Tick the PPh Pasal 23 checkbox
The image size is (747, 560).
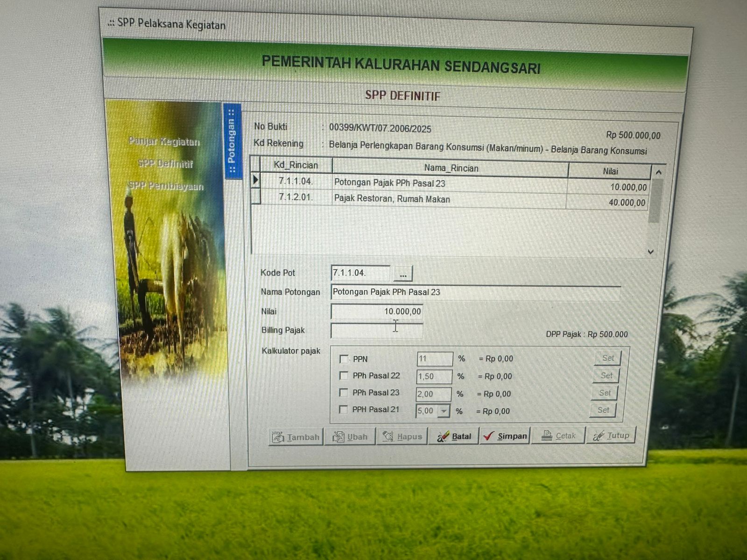343,392
